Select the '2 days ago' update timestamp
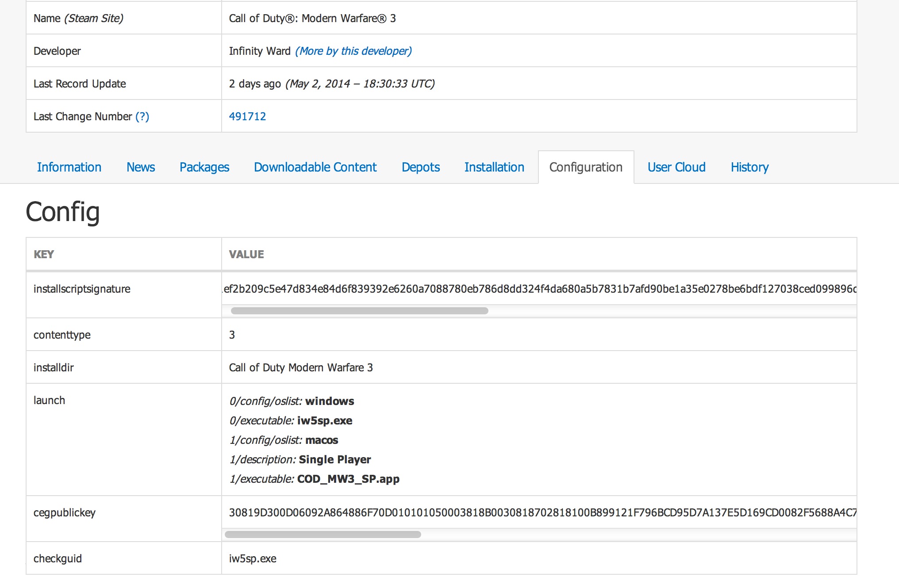 click(332, 84)
